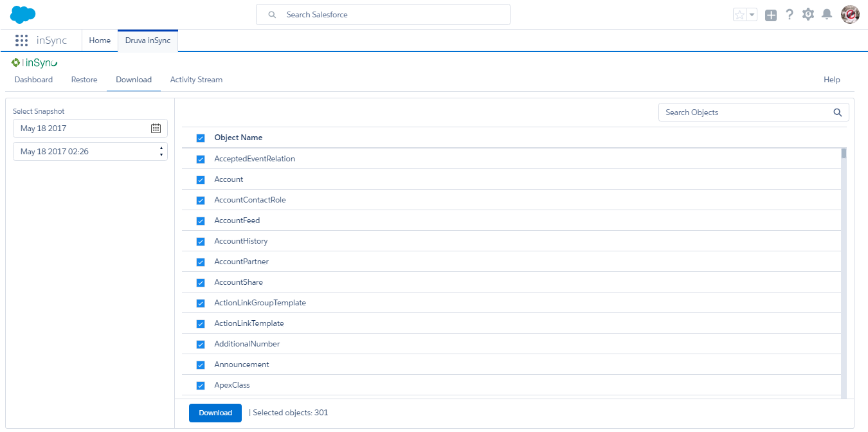This screenshot has height=432, width=868.
Task: Click the Salesforce cloud logo
Action: pos(23,14)
